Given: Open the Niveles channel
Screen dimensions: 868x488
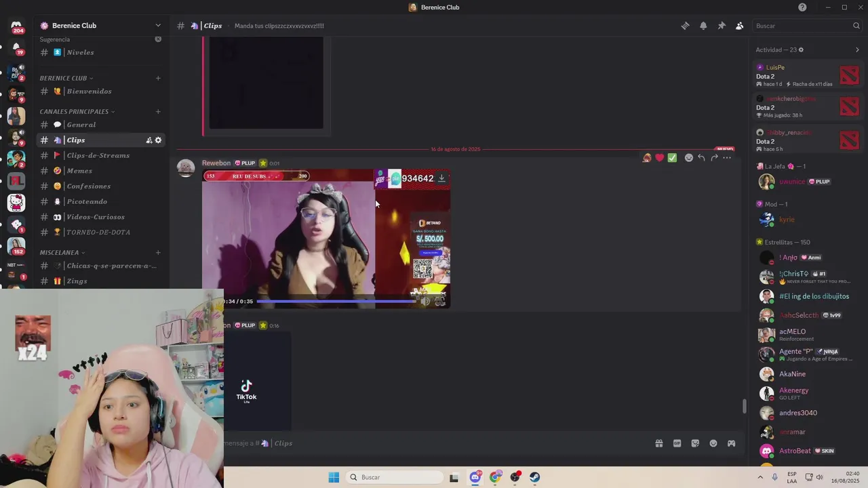Looking at the screenshot, I should [80, 52].
